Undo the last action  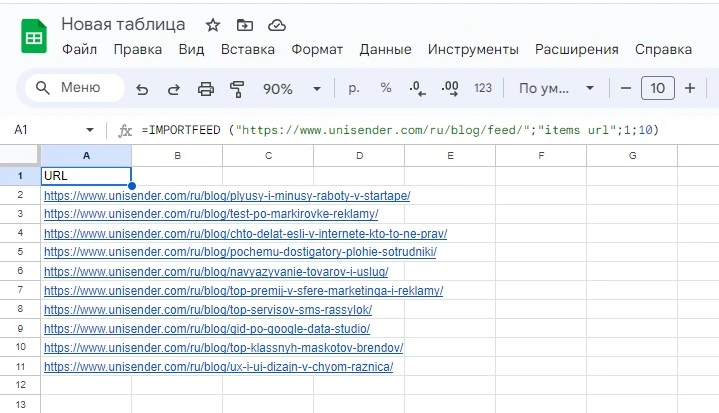tap(142, 88)
